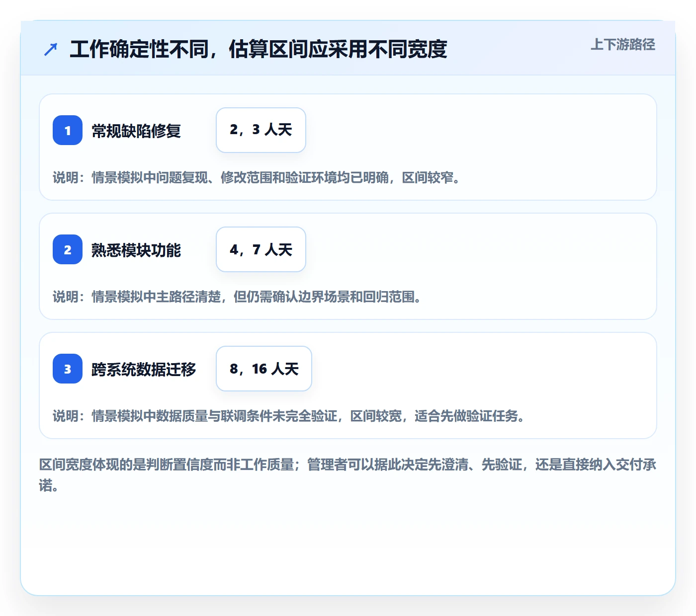Click the 熟悉模块功能 heading
696x616 pixels.
pyautogui.click(x=136, y=250)
